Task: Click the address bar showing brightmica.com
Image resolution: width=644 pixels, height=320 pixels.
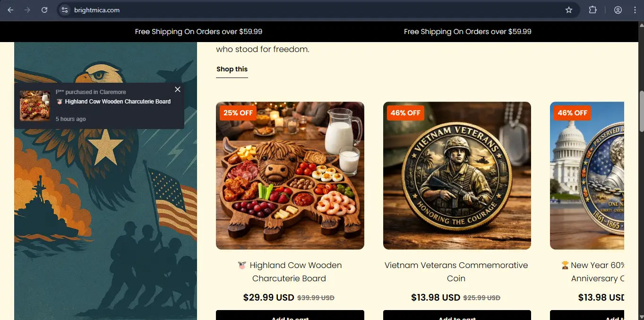Action: (312, 10)
